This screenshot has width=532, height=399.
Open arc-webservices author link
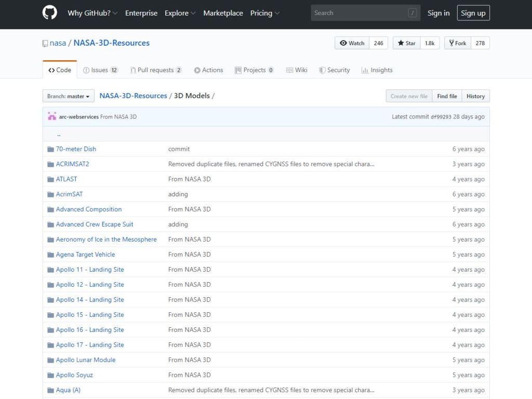point(79,117)
